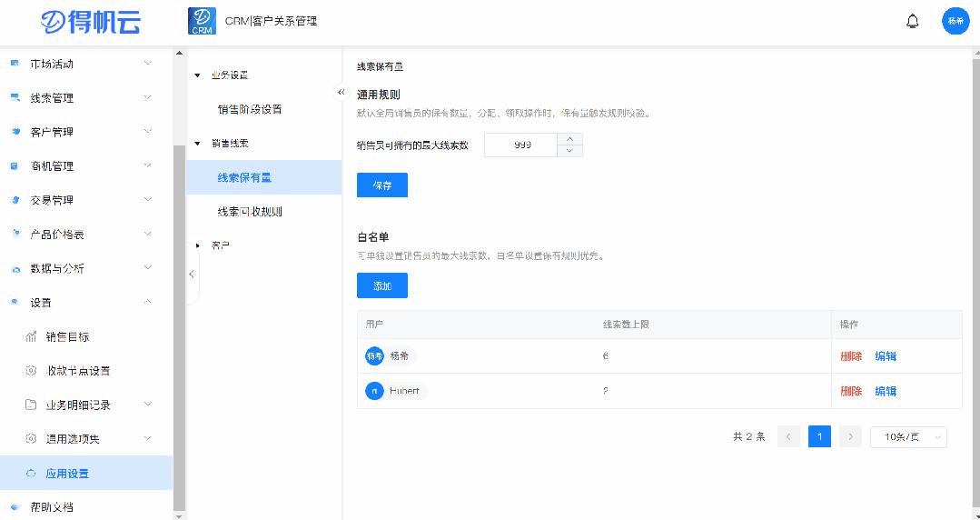Click the Hubert avatar in whitelist row
980x520 pixels.
(x=374, y=391)
